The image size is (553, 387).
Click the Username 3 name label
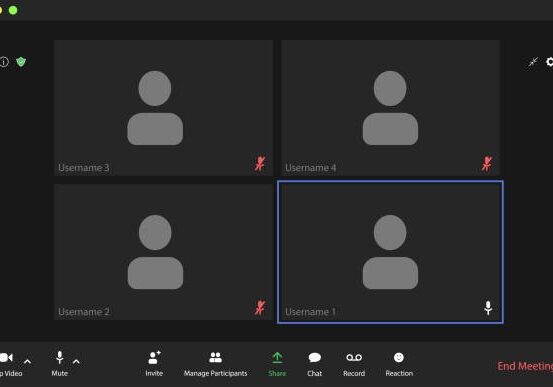pyautogui.click(x=84, y=168)
